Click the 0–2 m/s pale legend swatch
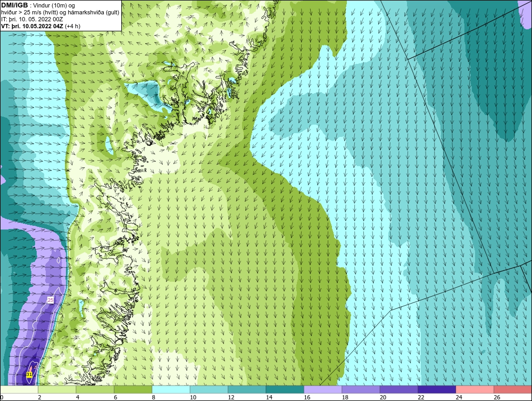This screenshot has width=532, height=401. pyautogui.click(x=19, y=389)
